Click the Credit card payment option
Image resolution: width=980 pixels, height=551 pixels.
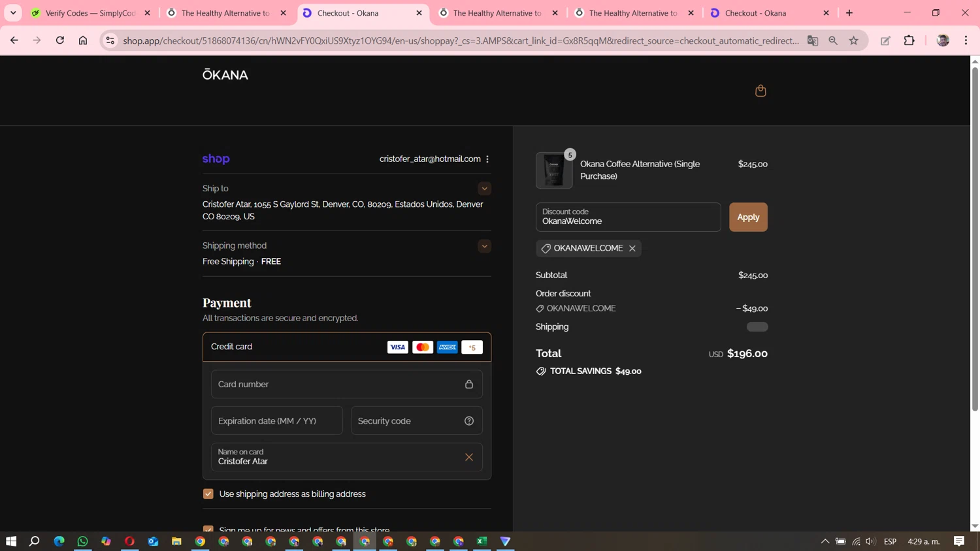click(347, 347)
